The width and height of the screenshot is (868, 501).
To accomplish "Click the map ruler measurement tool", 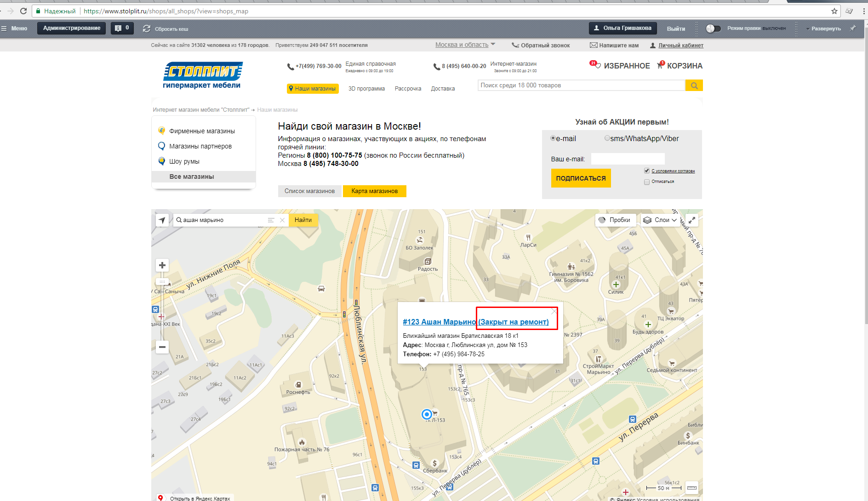I will (x=692, y=488).
